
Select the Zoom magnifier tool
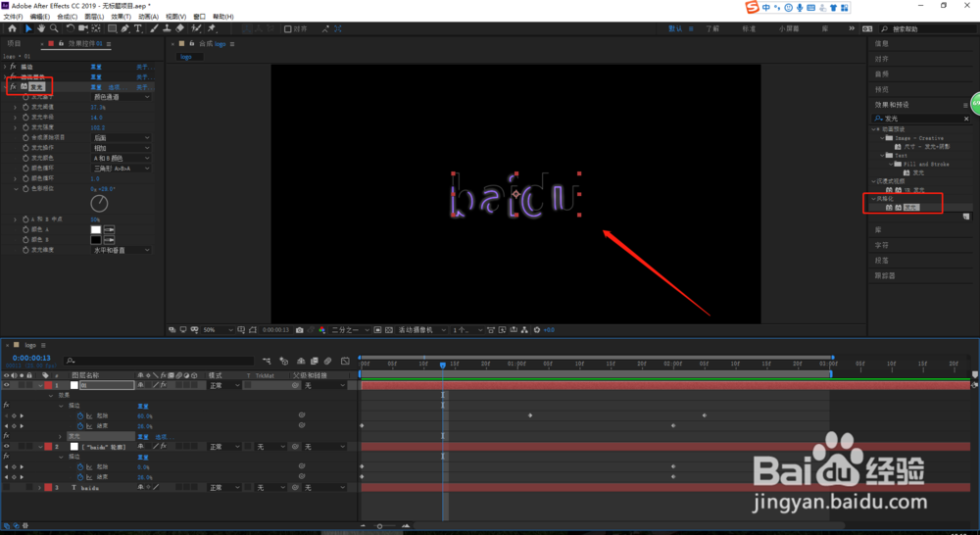(54, 28)
